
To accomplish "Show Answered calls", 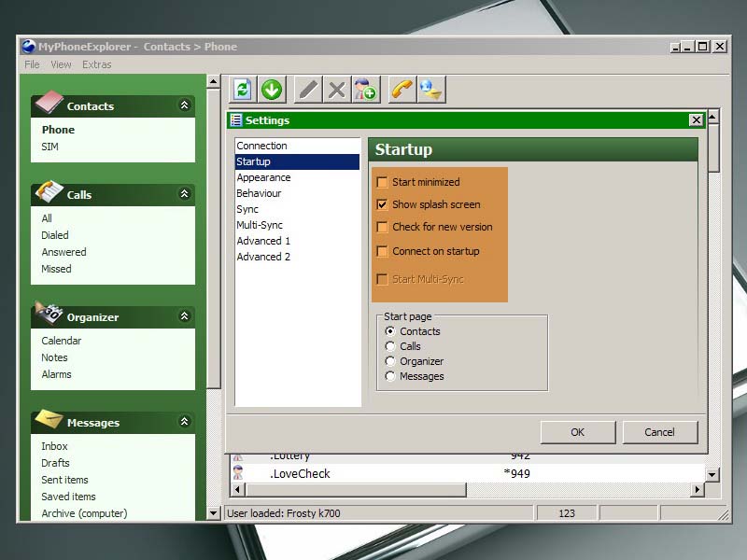I will coord(63,252).
